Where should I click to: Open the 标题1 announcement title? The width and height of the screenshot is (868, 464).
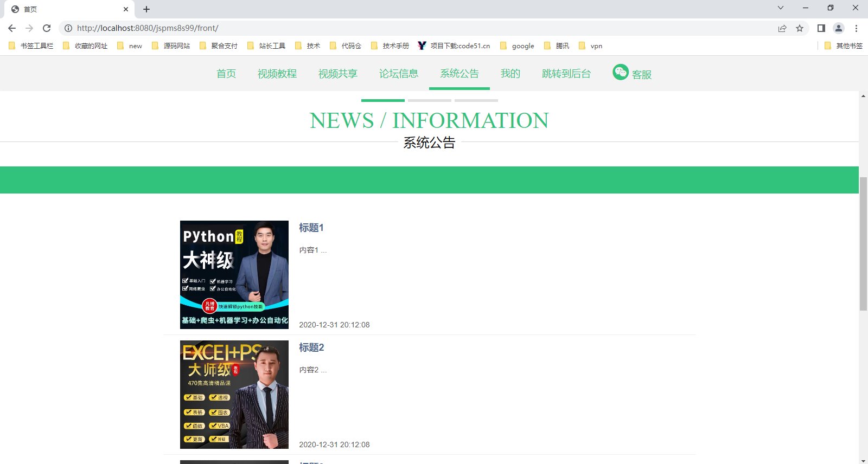[311, 228]
